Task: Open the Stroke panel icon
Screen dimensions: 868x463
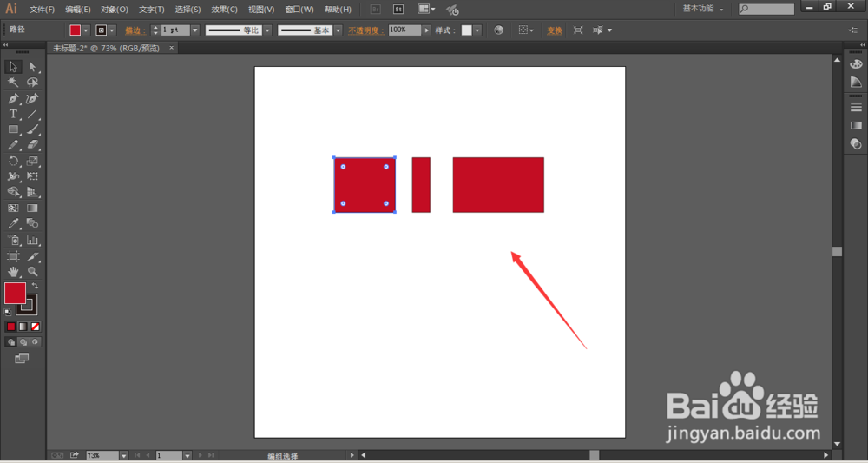Action: click(856, 108)
